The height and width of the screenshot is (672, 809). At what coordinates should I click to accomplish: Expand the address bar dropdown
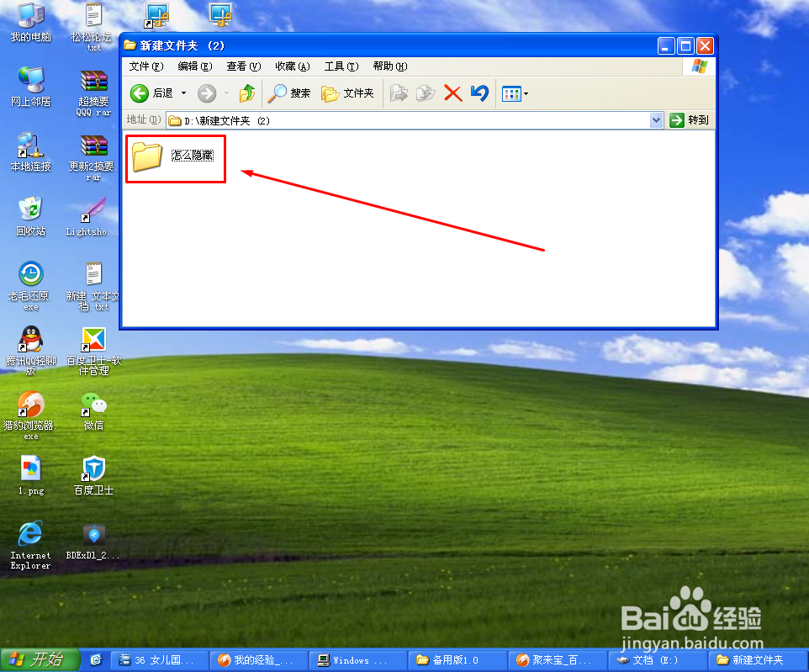pyautogui.click(x=656, y=121)
